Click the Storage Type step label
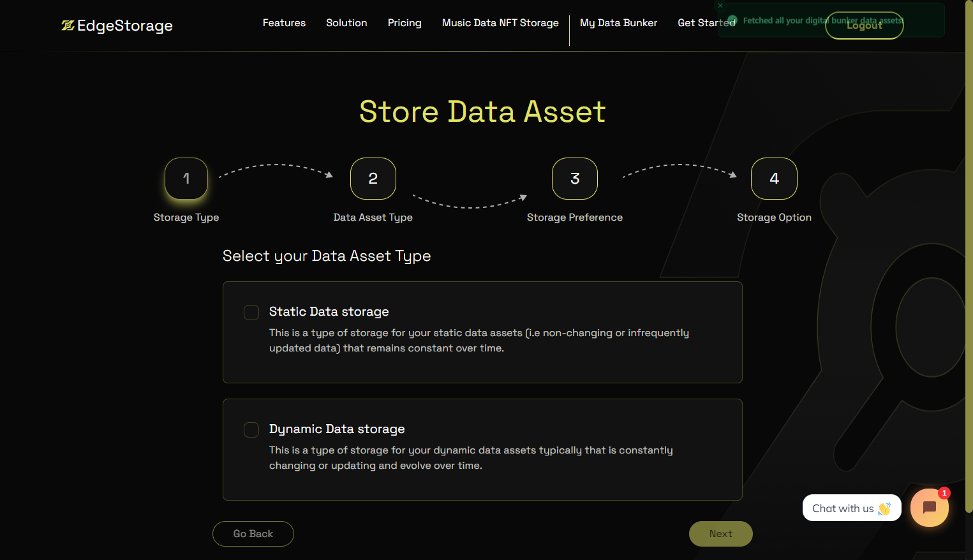This screenshot has height=560, width=973. click(186, 217)
